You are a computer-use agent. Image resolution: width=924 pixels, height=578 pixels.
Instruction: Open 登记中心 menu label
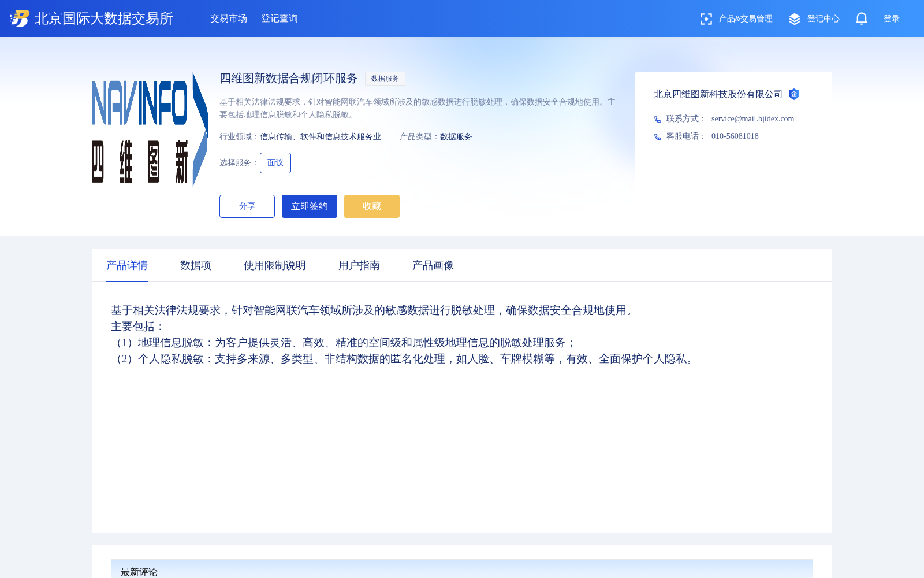824,19
